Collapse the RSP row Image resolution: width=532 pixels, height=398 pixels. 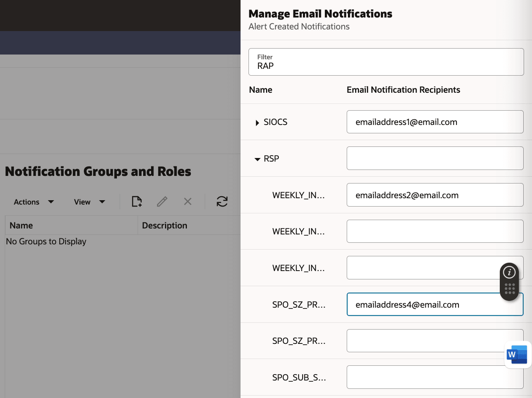pyautogui.click(x=257, y=159)
